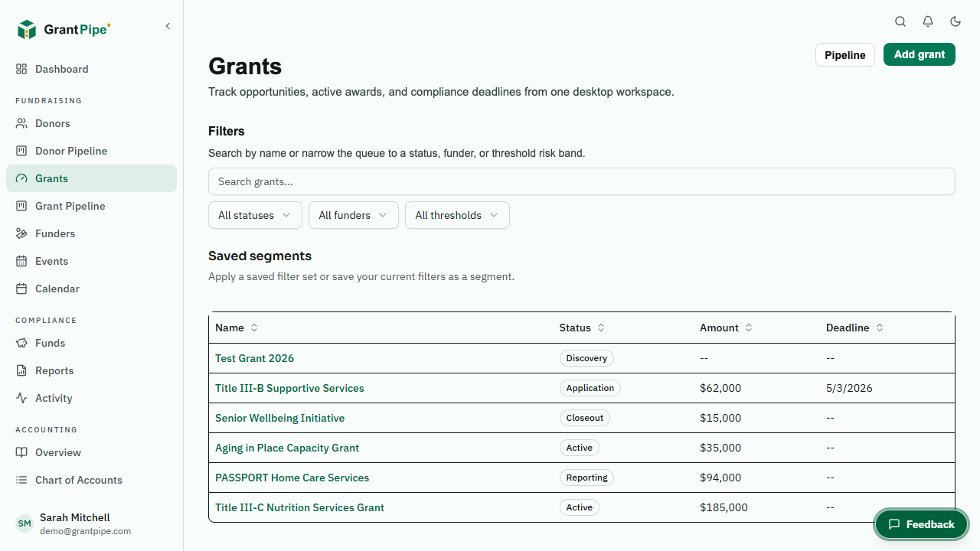Click the GrantPipe logo icon
The height and width of the screenshot is (551, 980).
pos(27,30)
